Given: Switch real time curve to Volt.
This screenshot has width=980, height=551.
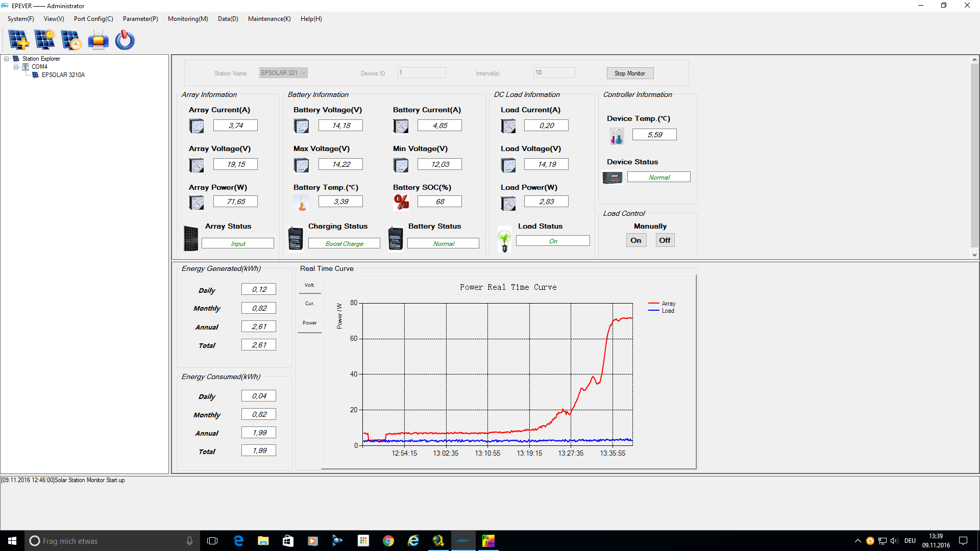Looking at the screenshot, I should pyautogui.click(x=309, y=285).
